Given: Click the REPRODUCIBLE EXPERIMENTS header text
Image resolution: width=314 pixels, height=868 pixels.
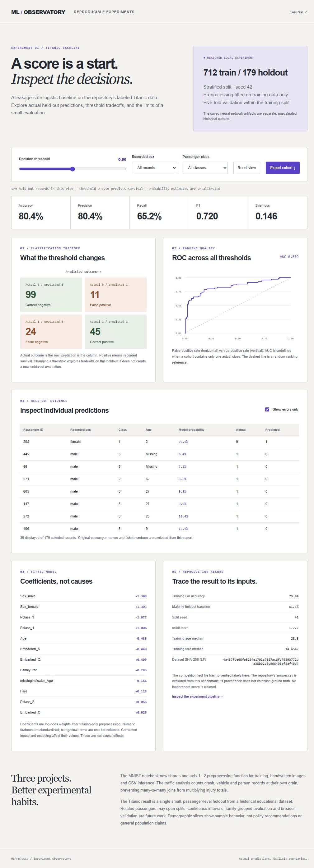Looking at the screenshot, I should pyautogui.click(x=104, y=12).
